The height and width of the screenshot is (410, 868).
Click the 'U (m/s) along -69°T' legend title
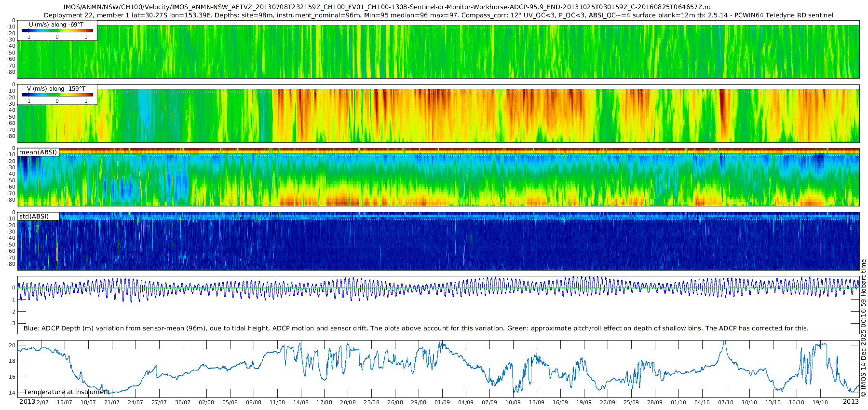point(57,25)
